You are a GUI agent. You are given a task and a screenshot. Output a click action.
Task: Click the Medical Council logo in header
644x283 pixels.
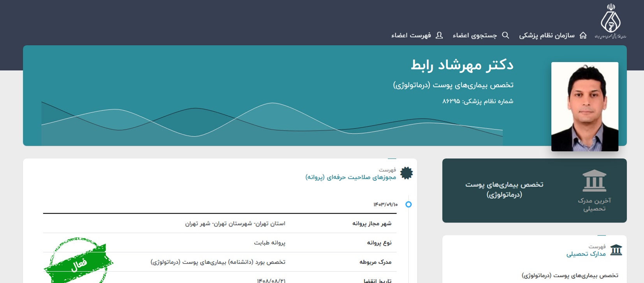pos(610,21)
